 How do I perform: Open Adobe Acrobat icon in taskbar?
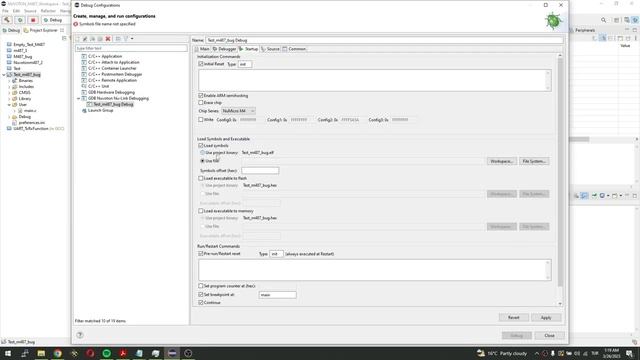click(x=123, y=353)
